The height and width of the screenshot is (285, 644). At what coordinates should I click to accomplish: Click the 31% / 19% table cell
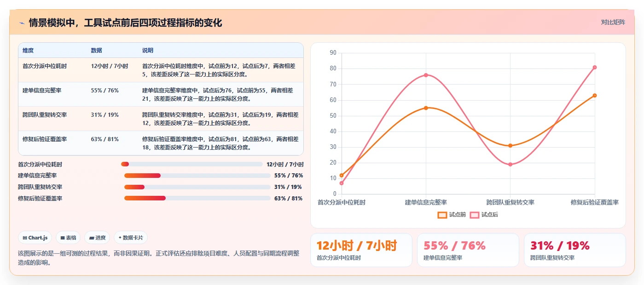[x=105, y=115]
